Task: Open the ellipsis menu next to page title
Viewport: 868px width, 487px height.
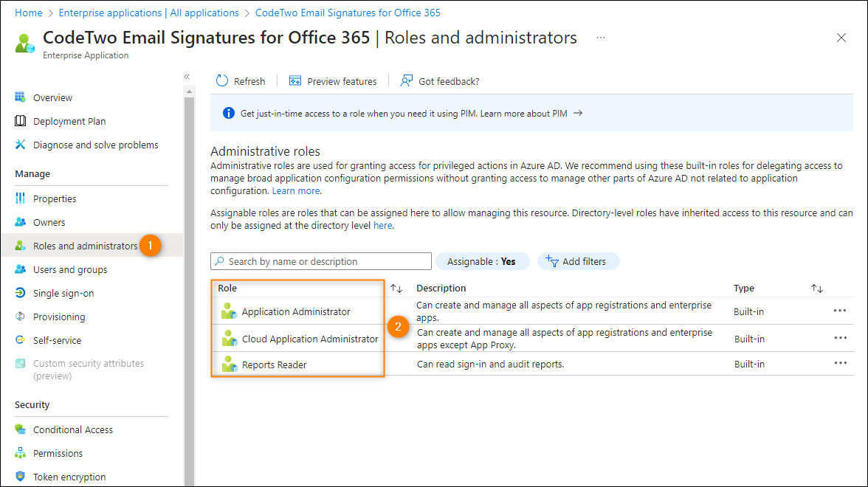Action: pyautogui.click(x=601, y=38)
